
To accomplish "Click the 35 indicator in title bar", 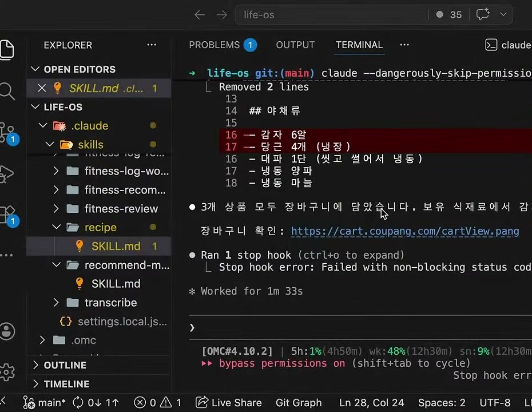I will pos(449,15).
